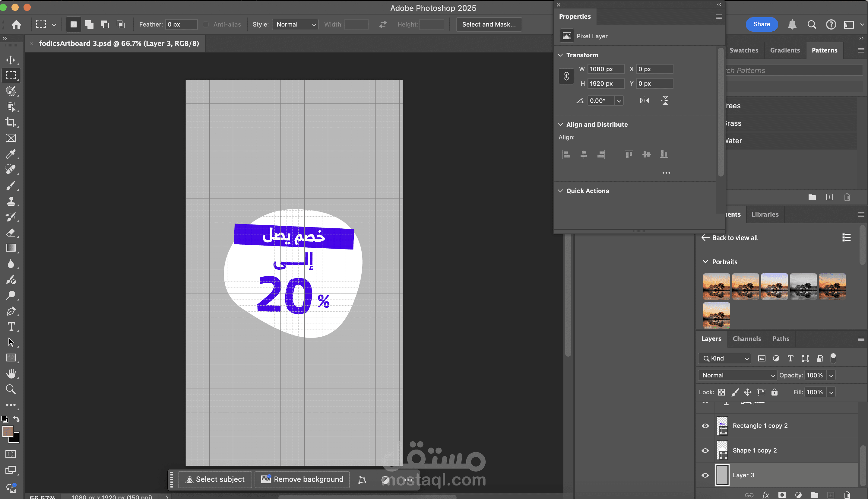Select the Crop tool

click(x=11, y=122)
